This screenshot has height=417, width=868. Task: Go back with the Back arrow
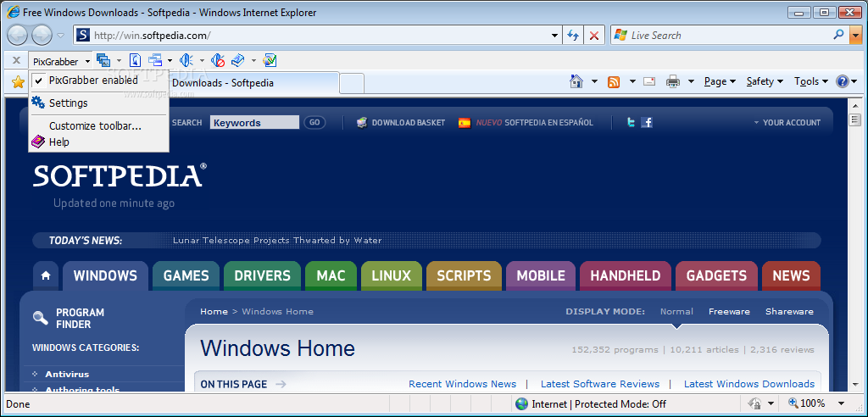point(17,36)
